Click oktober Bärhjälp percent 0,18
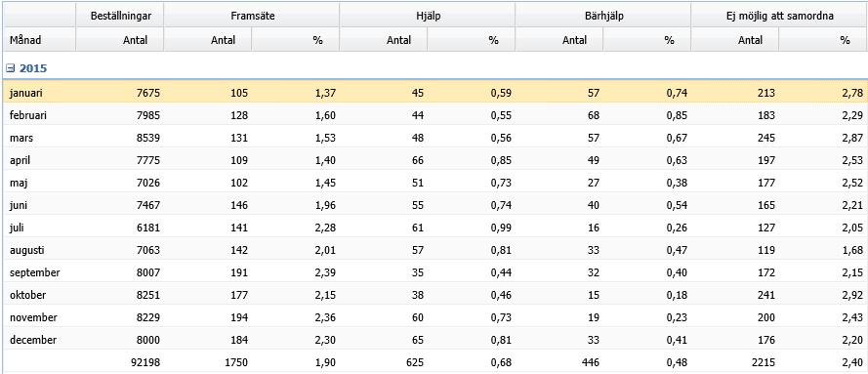This screenshot has width=868, height=374. pos(677,296)
